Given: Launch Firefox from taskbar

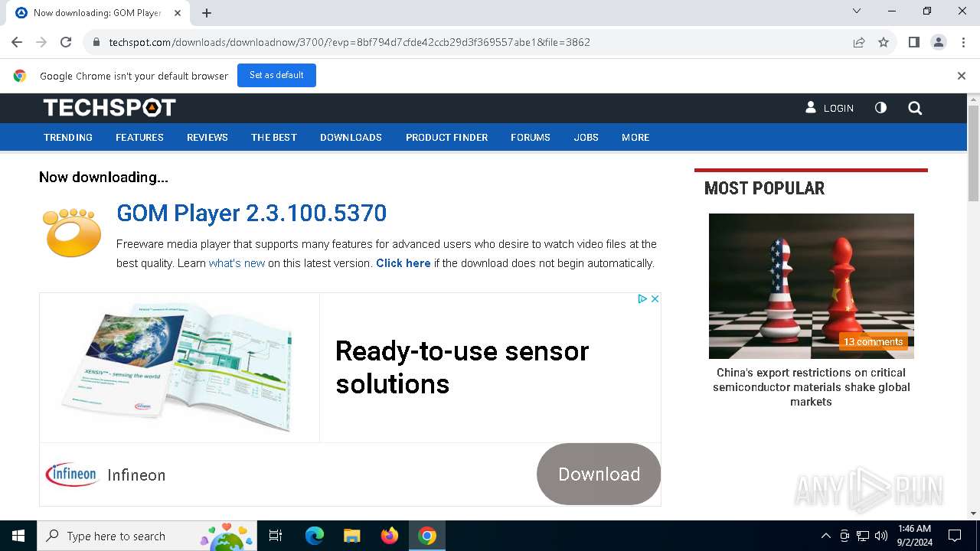Looking at the screenshot, I should coord(390,536).
